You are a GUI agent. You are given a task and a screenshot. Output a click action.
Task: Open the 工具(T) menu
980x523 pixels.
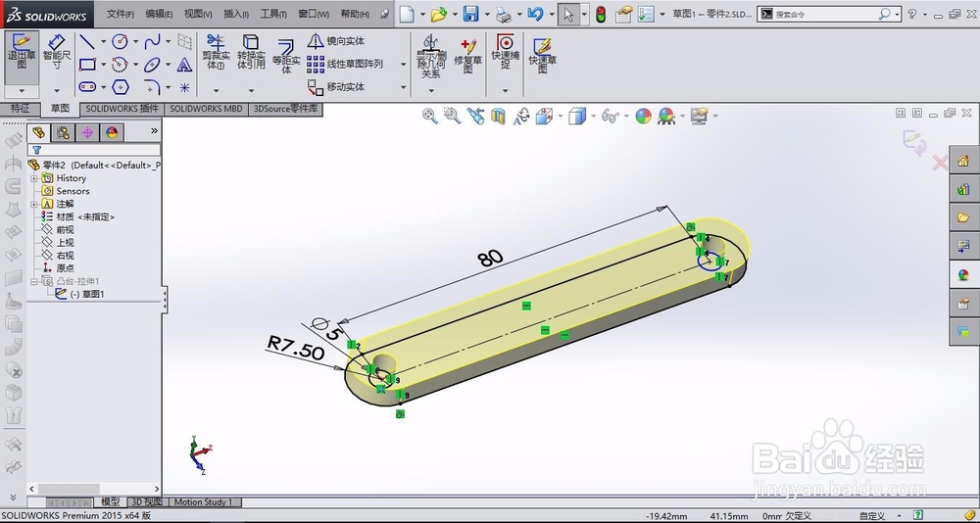point(272,14)
